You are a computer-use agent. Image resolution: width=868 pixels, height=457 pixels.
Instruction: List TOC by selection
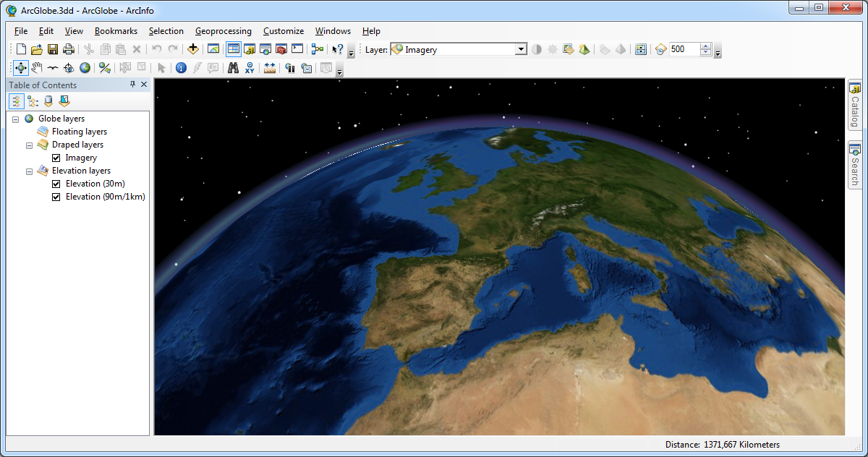click(x=64, y=101)
